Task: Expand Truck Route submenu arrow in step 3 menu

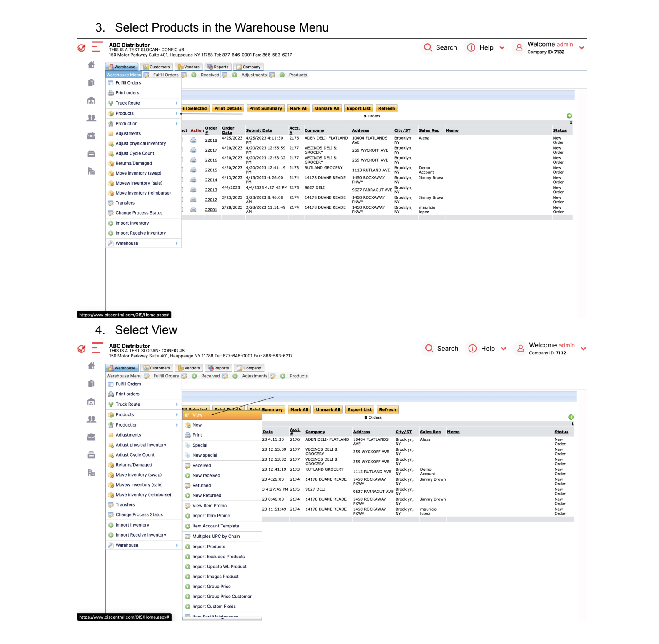Action: (x=177, y=103)
